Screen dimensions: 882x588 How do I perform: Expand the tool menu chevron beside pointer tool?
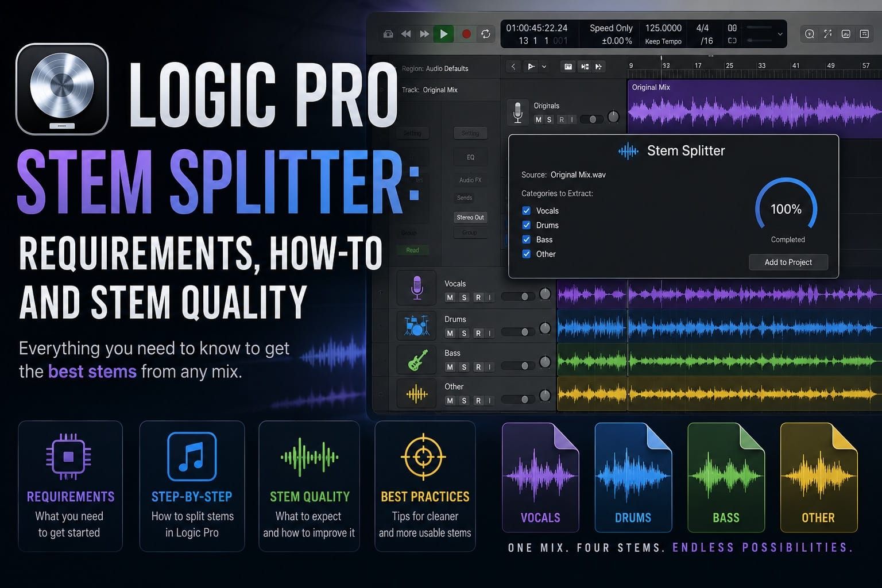[544, 67]
